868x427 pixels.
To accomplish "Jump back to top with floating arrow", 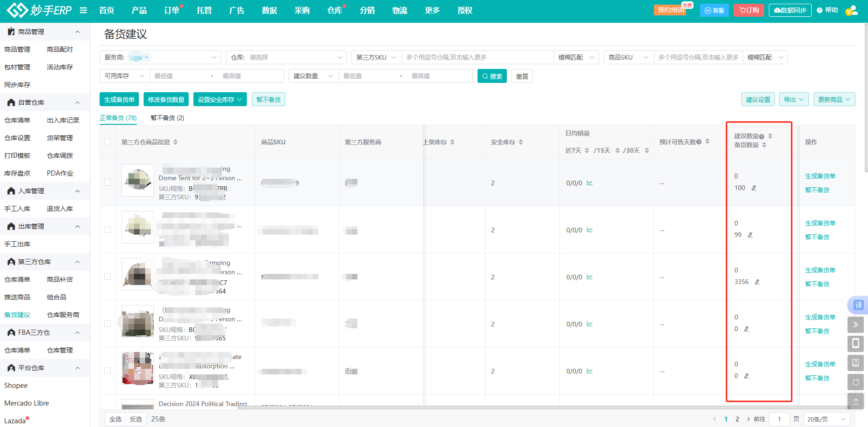I will coord(855,401).
